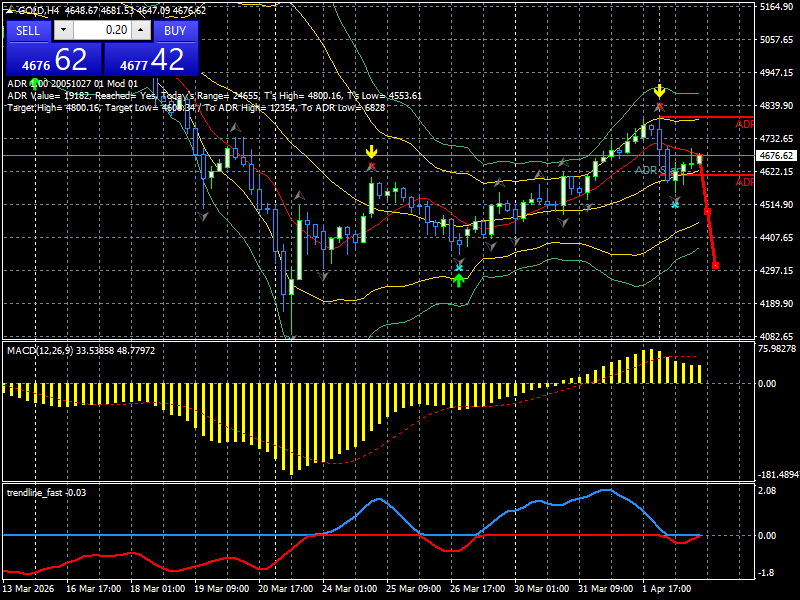
Task: Select the yellow sell arrow near 1 Apr high
Action: coord(660,91)
